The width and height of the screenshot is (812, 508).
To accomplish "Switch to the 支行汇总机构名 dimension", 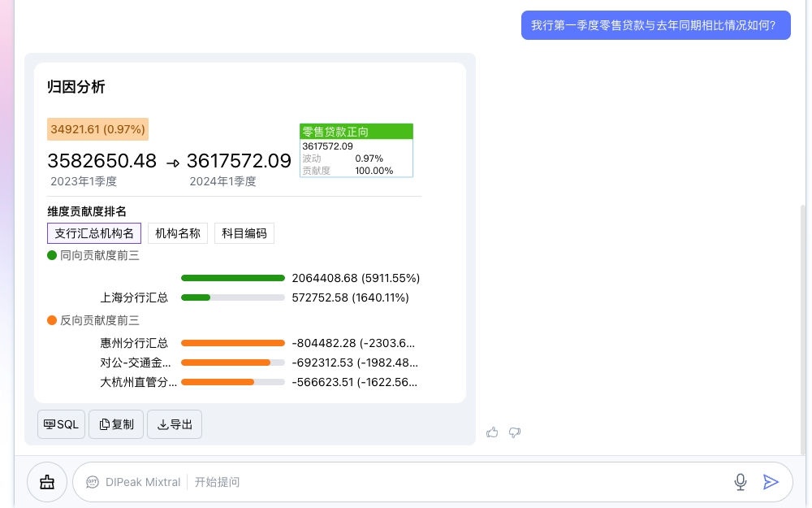I will tap(94, 233).
